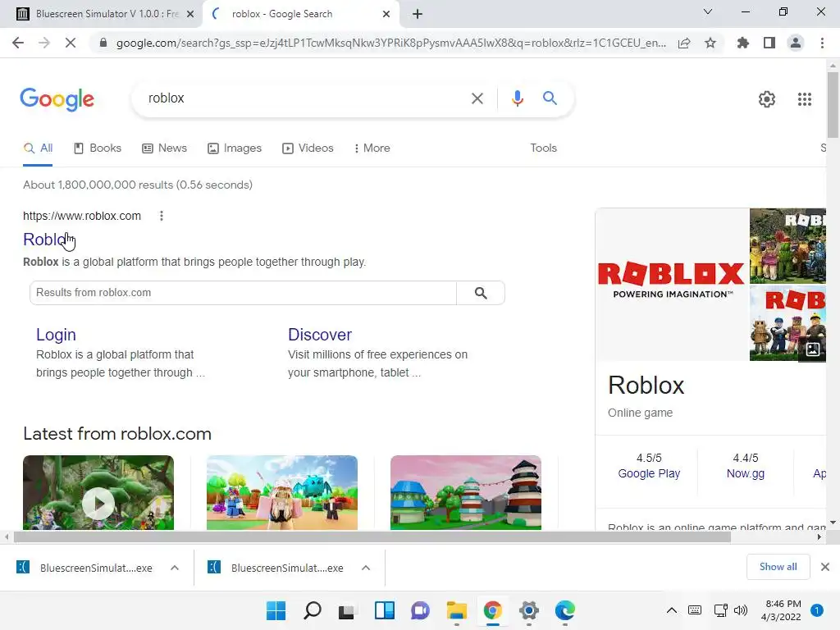Open the Roblox Powering Imagination logo image
The width and height of the screenshot is (840, 630).
(672, 285)
